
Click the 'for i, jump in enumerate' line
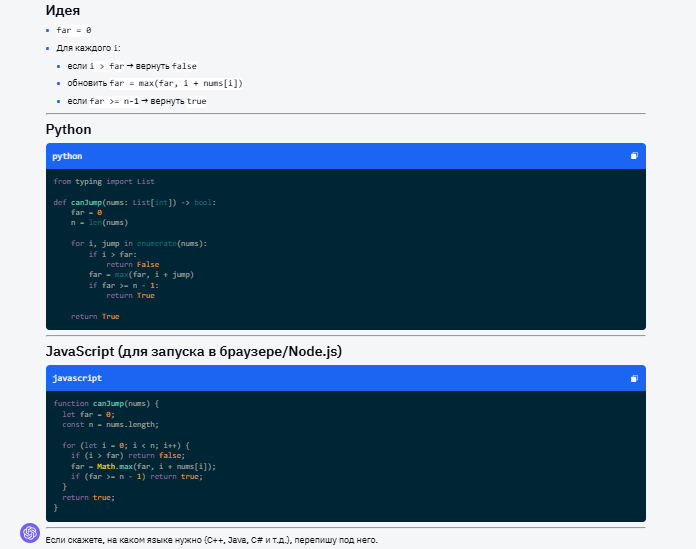[138, 243]
